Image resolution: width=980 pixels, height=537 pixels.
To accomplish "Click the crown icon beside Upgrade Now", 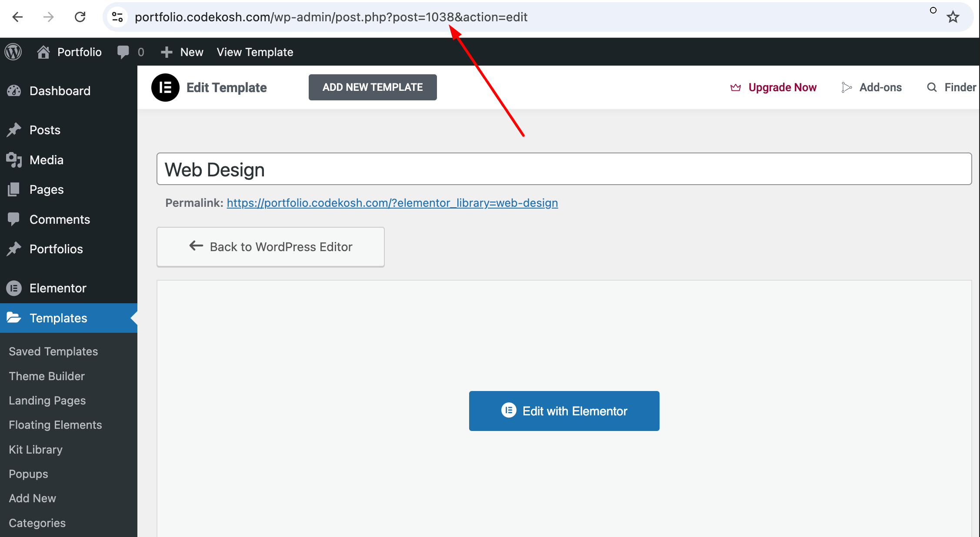I will click(x=736, y=87).
